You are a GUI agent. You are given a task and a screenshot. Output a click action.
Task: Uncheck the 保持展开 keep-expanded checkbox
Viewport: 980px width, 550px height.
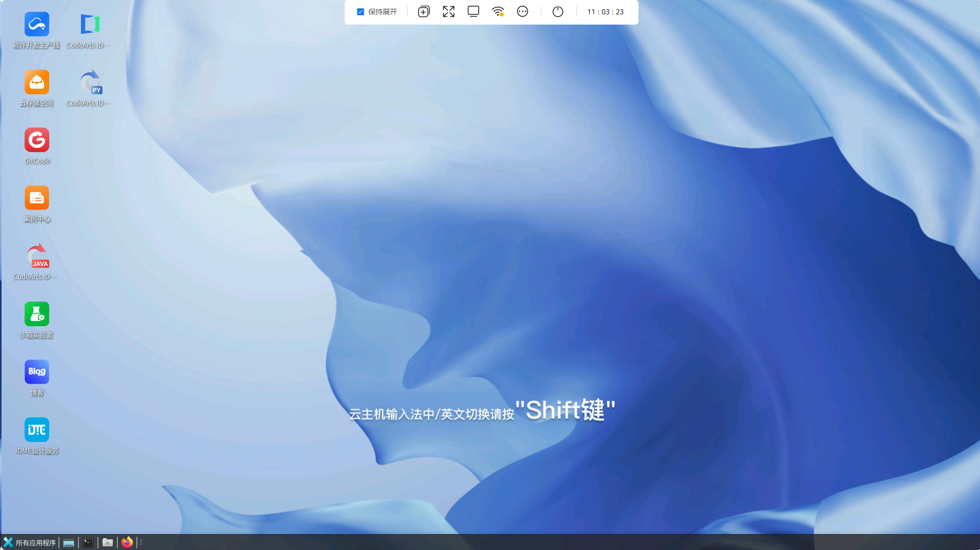[x=360, y=11]
